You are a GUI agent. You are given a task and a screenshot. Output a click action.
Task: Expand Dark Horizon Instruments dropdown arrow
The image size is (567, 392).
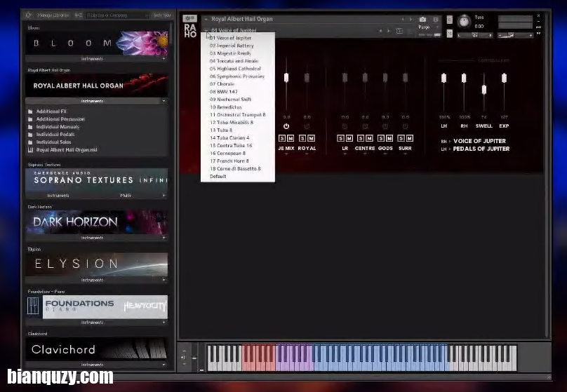click(164, 238)
